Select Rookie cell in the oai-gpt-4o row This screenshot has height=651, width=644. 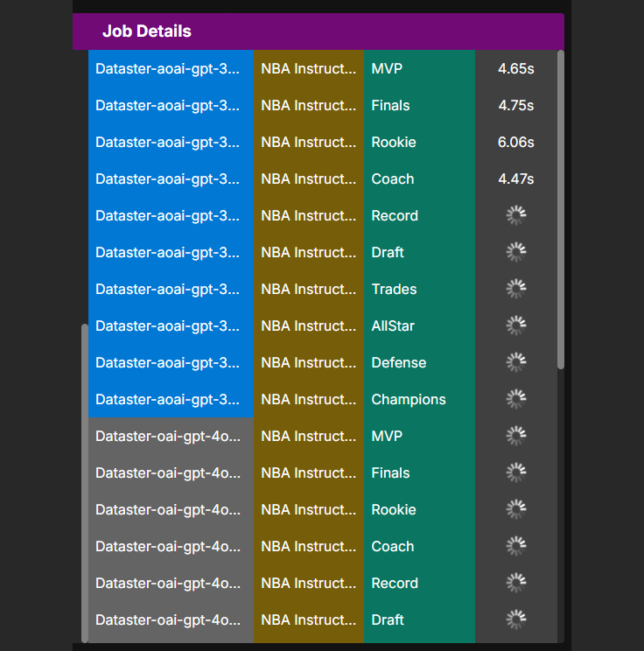point(419,509)
